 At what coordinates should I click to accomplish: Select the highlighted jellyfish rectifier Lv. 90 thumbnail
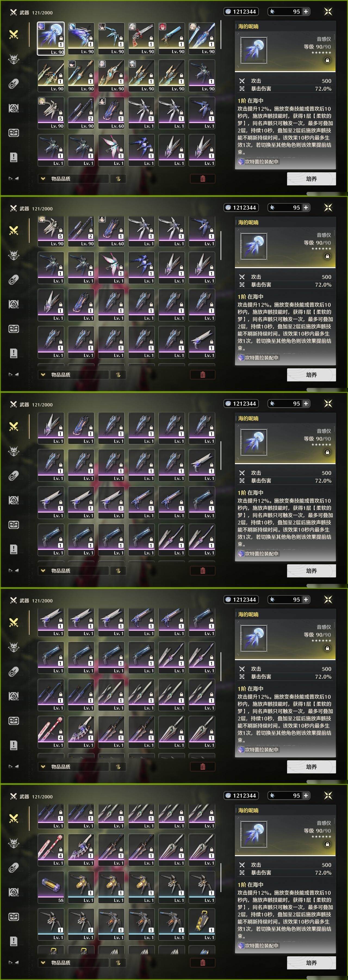tap(51, 38)
